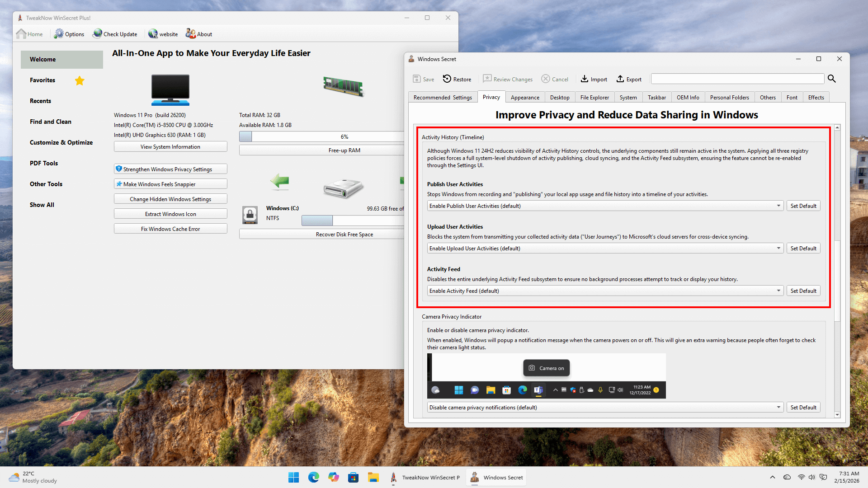Screen dimensions: 868x488
Task: Click the website globe icon
Action: pos(153,34)
